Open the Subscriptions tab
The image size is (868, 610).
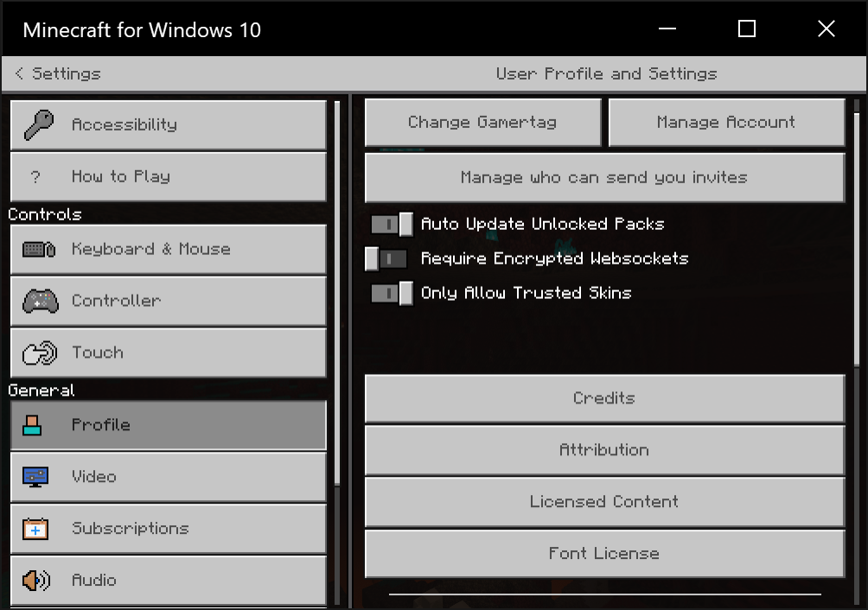click(169, 529)
